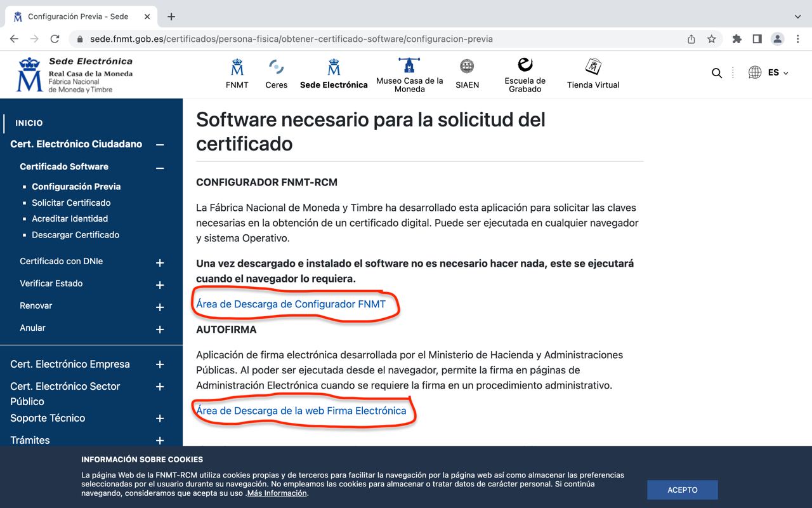Image resolution: width=812 pixels, height=508 pixels.
Task: Open the Chrome three-dot menu
Action: click(x=797, y=39)
